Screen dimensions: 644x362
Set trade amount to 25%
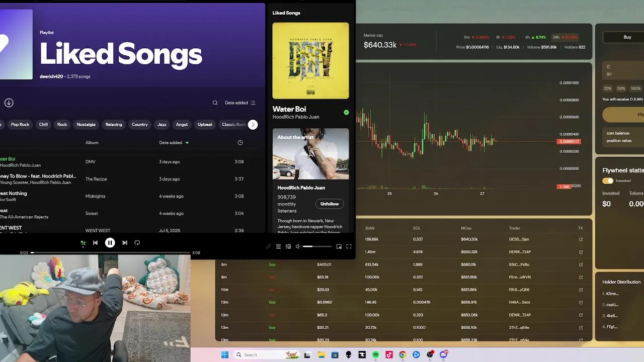tap(608, 88)
